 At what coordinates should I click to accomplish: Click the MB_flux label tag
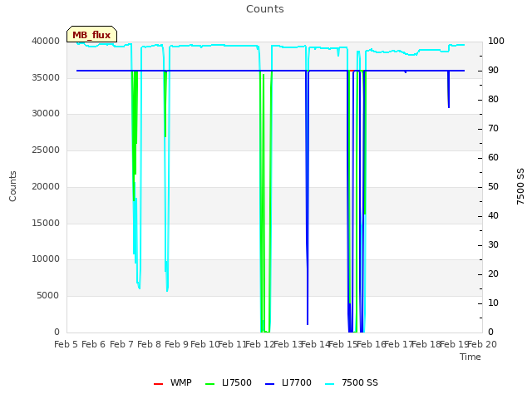tap(91, 34)
